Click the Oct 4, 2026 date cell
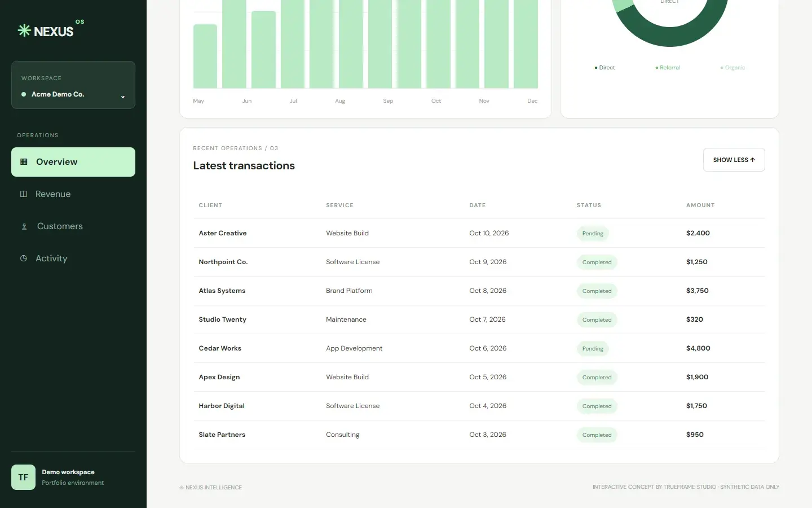 (488, 406)
